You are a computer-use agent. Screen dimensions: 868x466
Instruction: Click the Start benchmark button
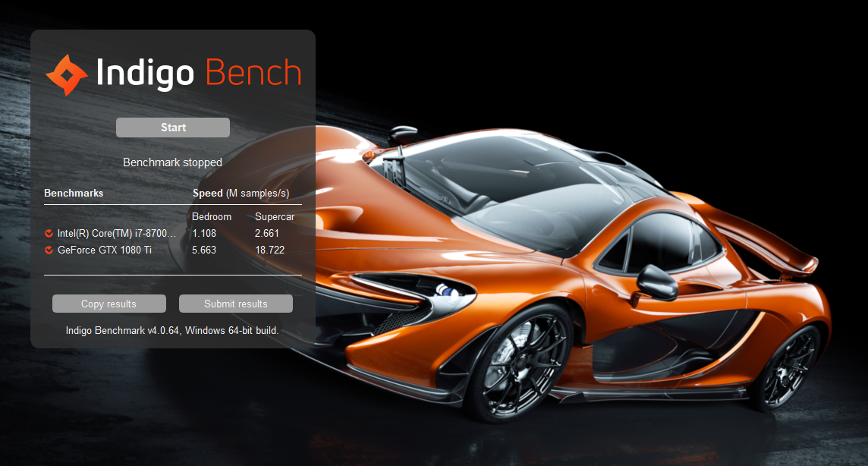(x=173, y=128)
